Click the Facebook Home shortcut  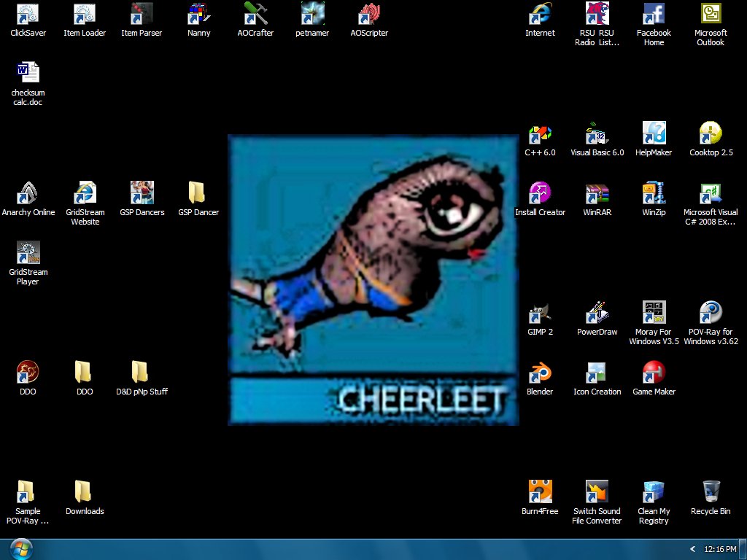pyautogui.click(x=654, y=15)
